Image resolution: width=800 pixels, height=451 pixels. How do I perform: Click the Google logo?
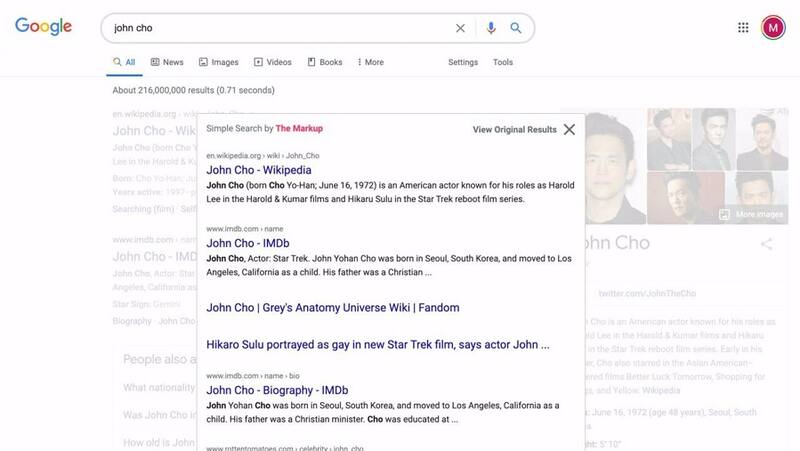[43, 27]
